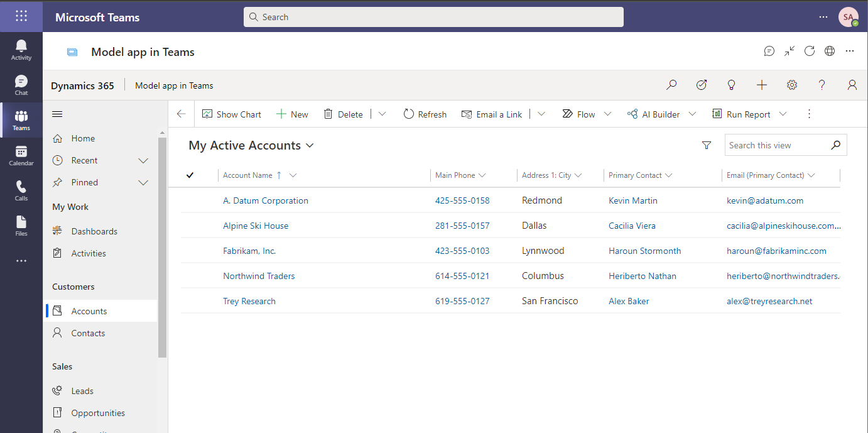The width and height of the screenshot is (868, 433).
Task: Open more tab options ellipsis
Action: (850, 52)
